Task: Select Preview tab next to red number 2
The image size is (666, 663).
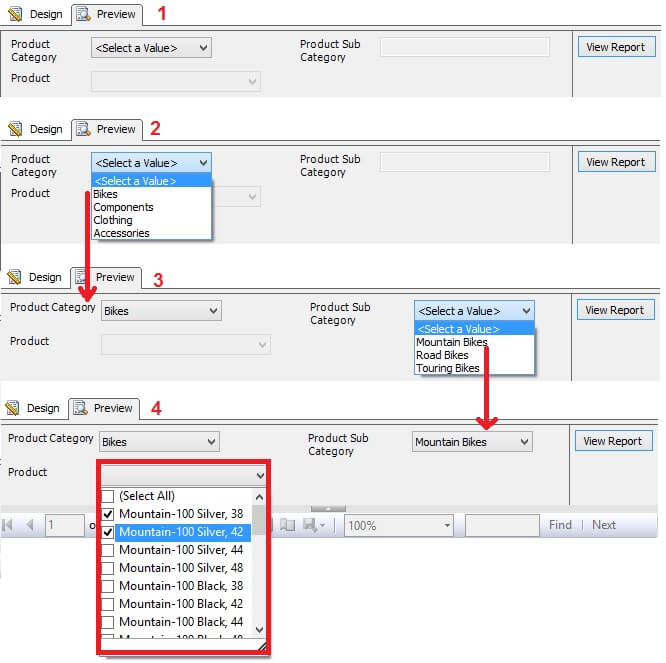Action: (x=107, y=129)
